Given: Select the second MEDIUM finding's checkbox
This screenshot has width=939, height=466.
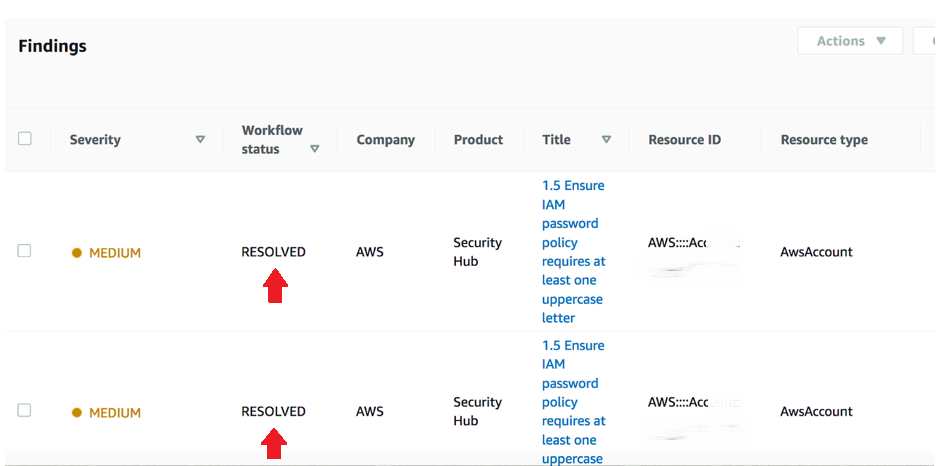Looking at the screenshot, I should coord(24,410).
